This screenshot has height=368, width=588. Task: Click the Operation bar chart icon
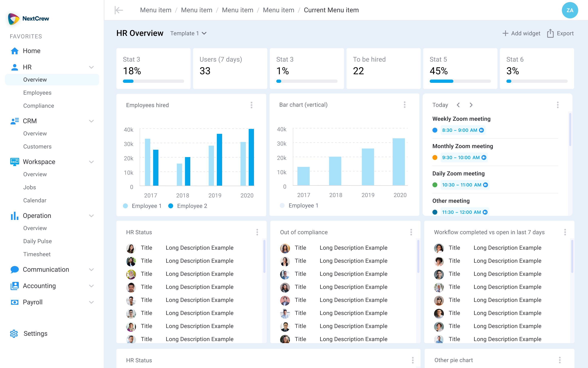(15, 216)
